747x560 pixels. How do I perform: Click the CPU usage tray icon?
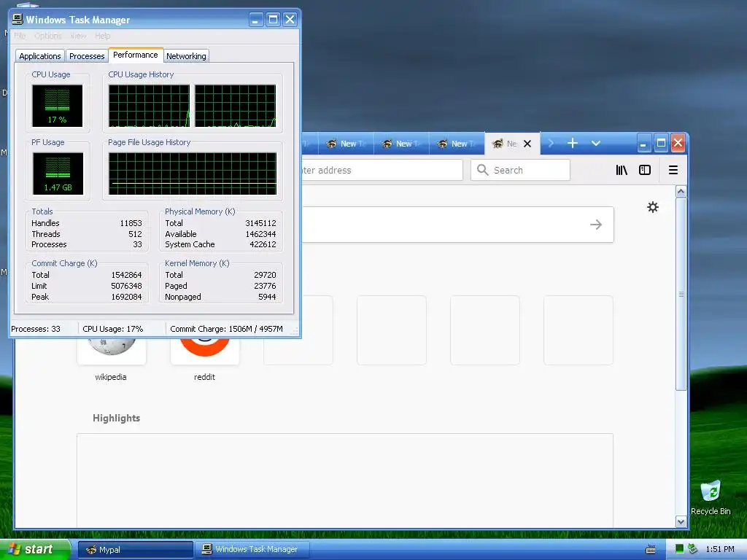click(x=680, y=550)
